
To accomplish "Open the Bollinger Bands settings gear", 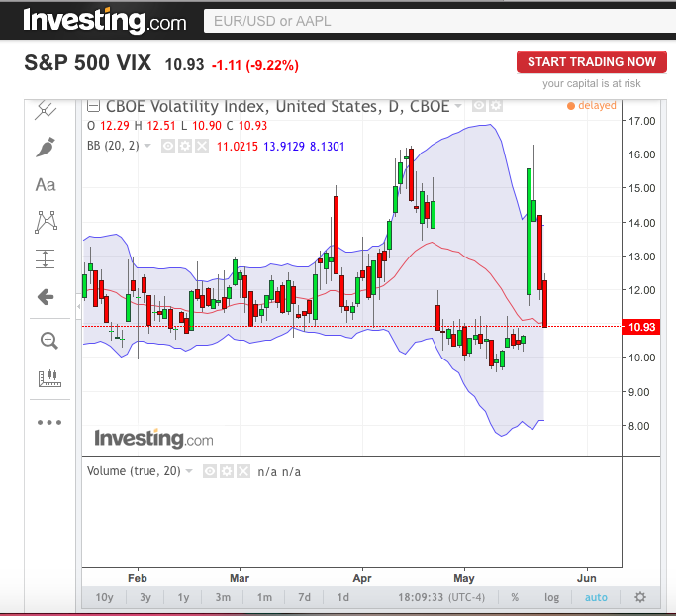I will tap(185, 146).
